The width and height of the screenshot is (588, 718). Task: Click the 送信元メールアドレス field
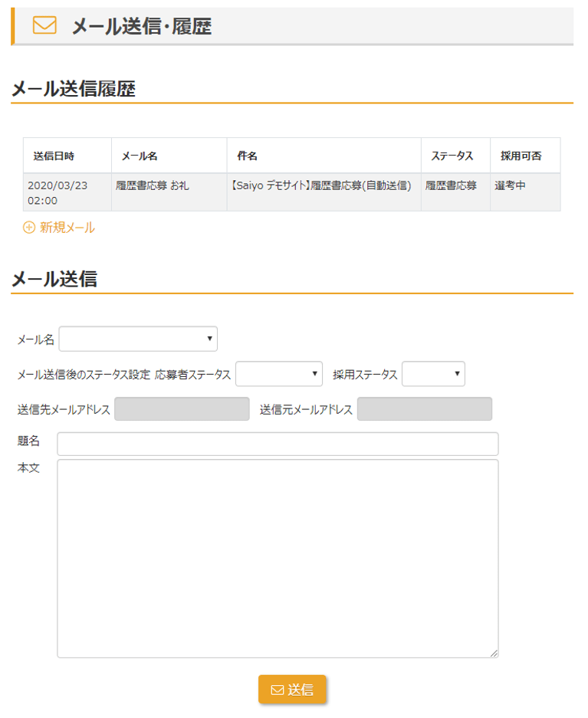pos(425,409)
